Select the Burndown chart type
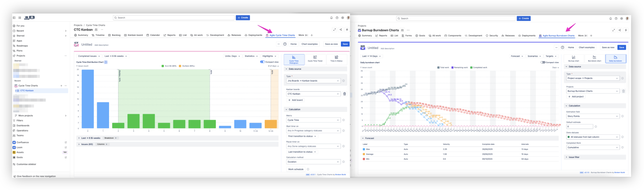 pos(594,59)
